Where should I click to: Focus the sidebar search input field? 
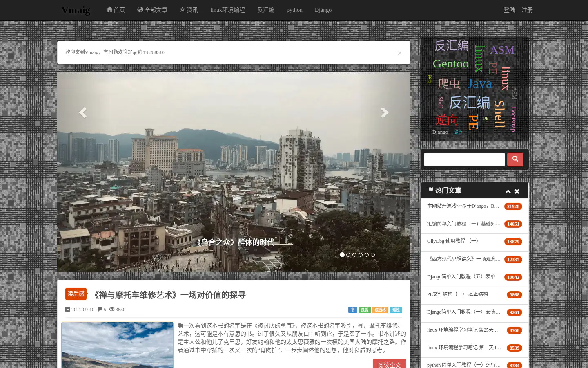464,159
